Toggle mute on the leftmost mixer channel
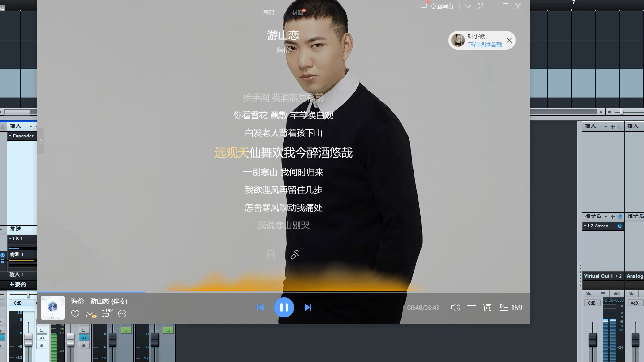This screenshot has width=644, height=362. pos(42,338)
